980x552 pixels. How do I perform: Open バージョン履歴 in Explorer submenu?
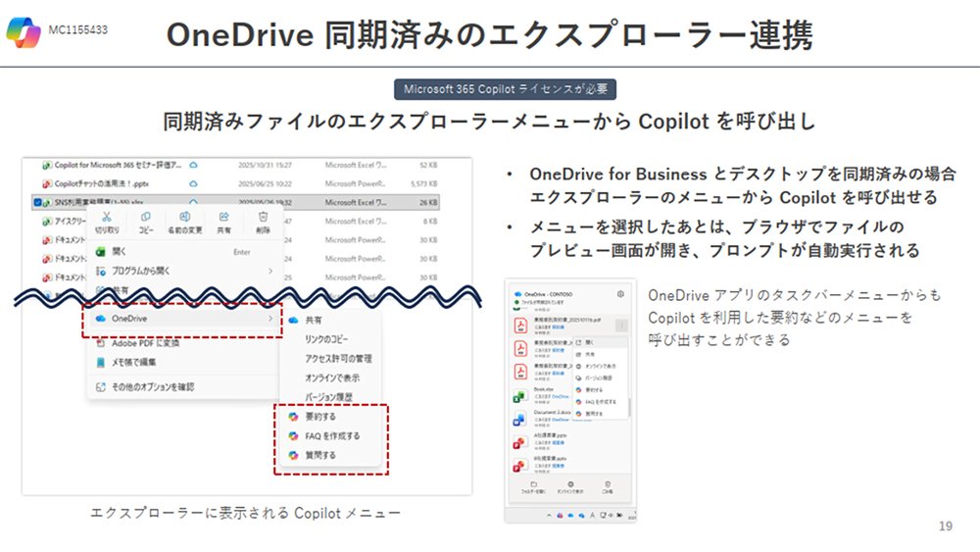coord(330,397)
